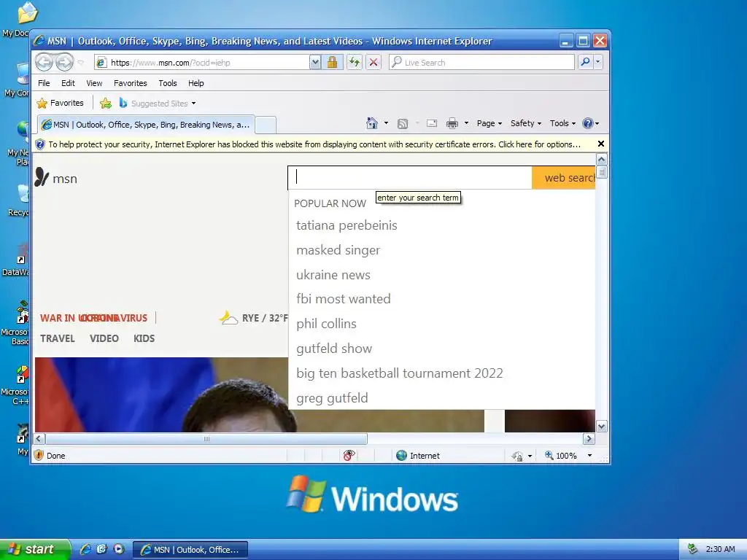This screenshot has width=747, height=560.
Task: Open the Help menu
Action: click(x=196, y=83)
